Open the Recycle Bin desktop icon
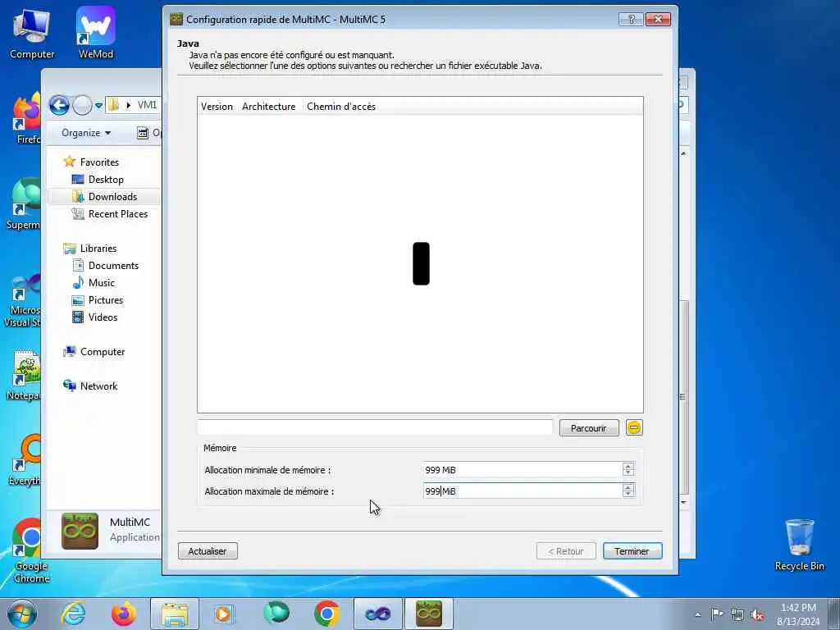Image resolution: width=840 pixels, height=630 pixels. [799, 545]
